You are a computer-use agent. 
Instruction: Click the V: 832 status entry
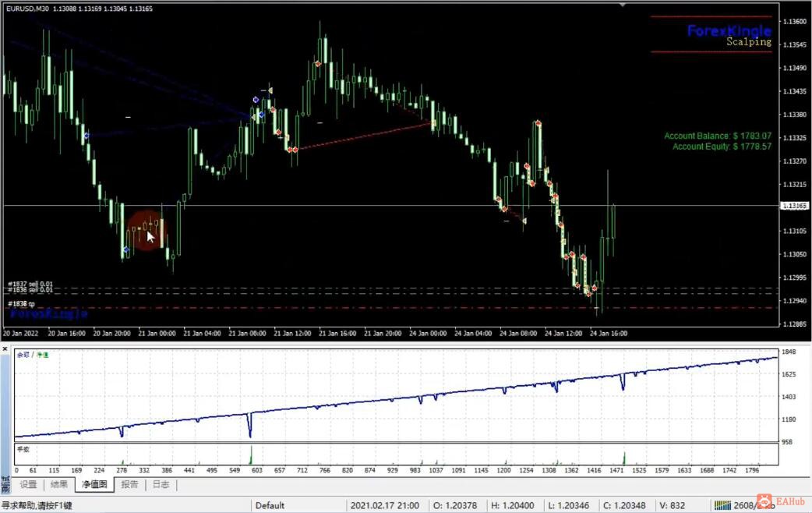pyautogui.click(x=673, y=505)
